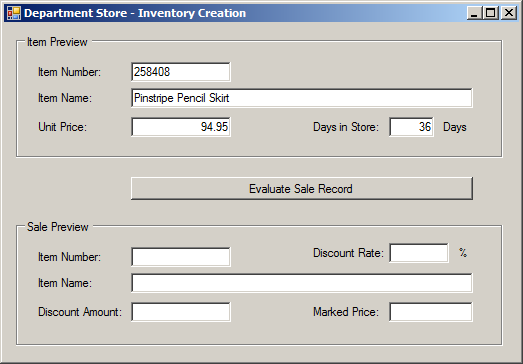The width and height of the screenshot is (523, 364).
Task: Click the Unit Price field showing 94.95
Action: point(181,127)
